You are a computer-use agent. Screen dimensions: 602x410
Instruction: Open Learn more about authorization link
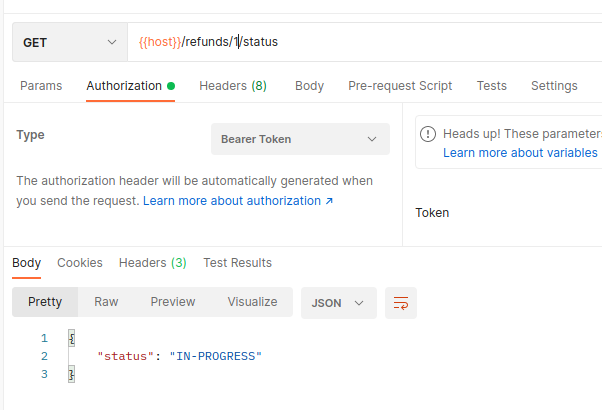238,201
